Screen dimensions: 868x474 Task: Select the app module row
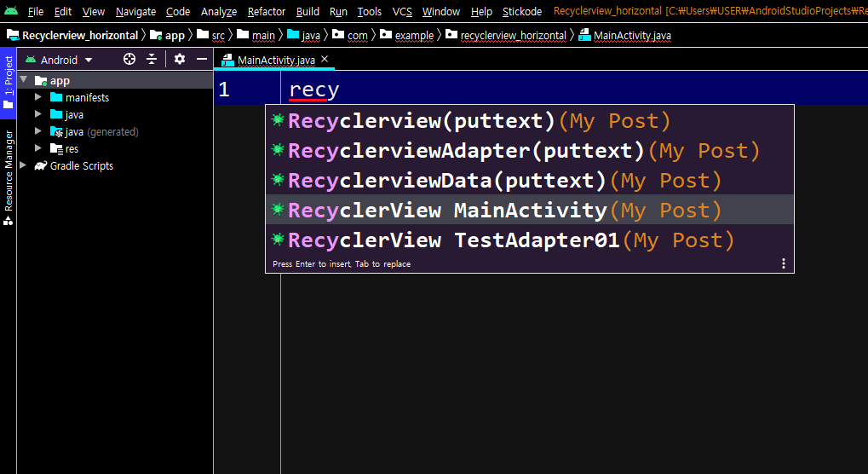pyautogui.click(x=115, y=81)
